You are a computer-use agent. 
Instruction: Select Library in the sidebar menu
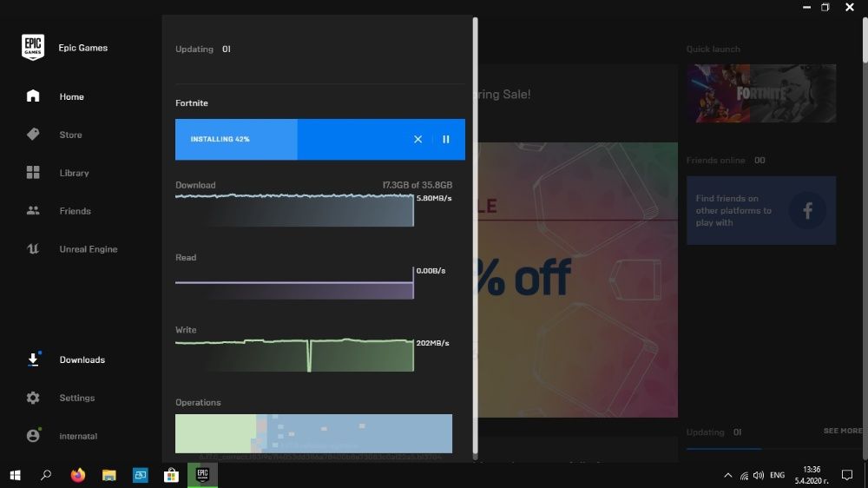[74, 173]
